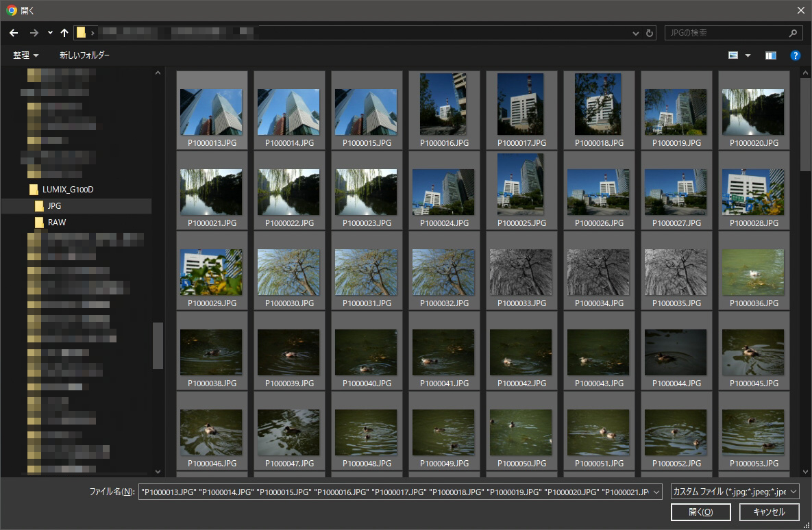Close the 開く dialog window

(800, 10)
